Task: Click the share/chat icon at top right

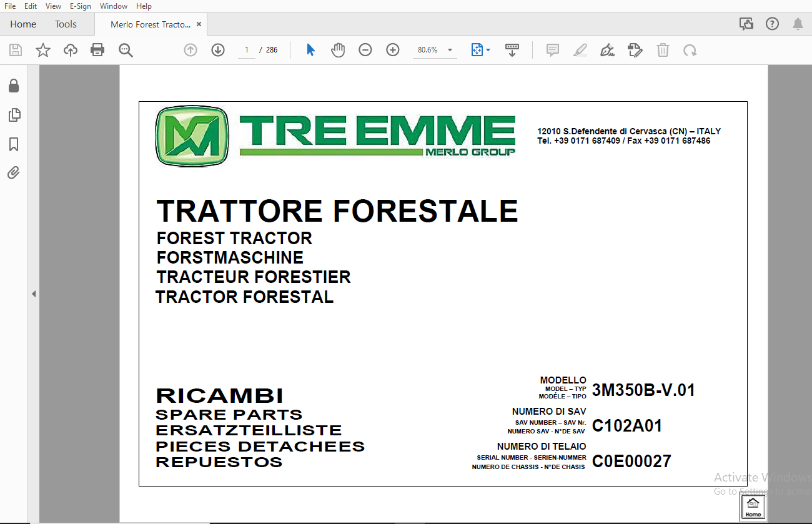Action: 746,24
